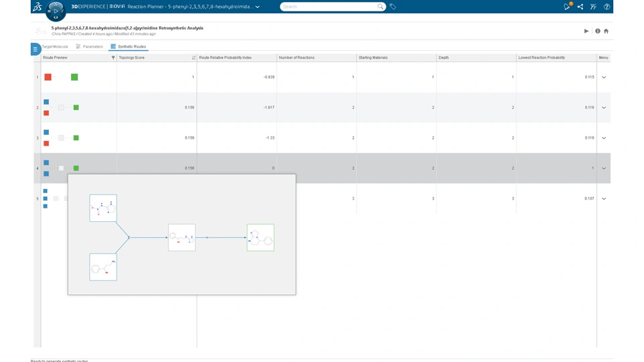Open the 3DEXPERIENCE compass

click(x=56, y=11)
